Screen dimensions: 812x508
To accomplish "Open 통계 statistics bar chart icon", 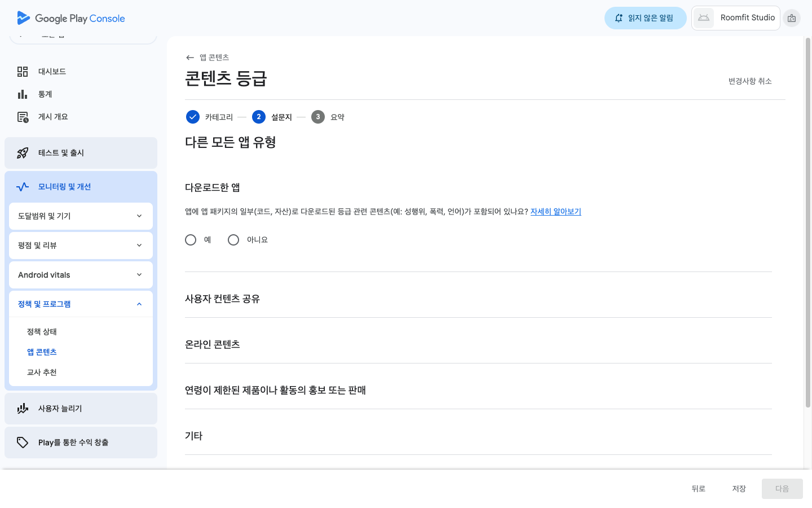I will pos(23,94).
